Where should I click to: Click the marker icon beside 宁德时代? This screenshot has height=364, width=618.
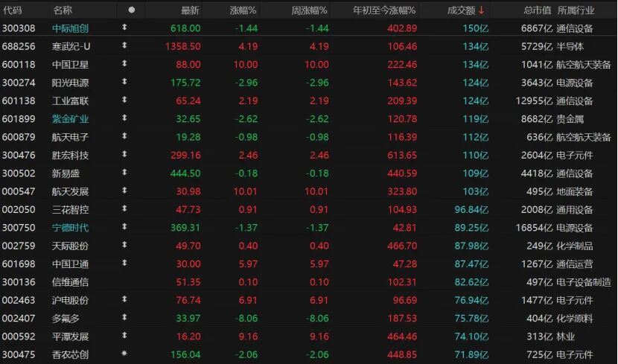coord(124,228)
